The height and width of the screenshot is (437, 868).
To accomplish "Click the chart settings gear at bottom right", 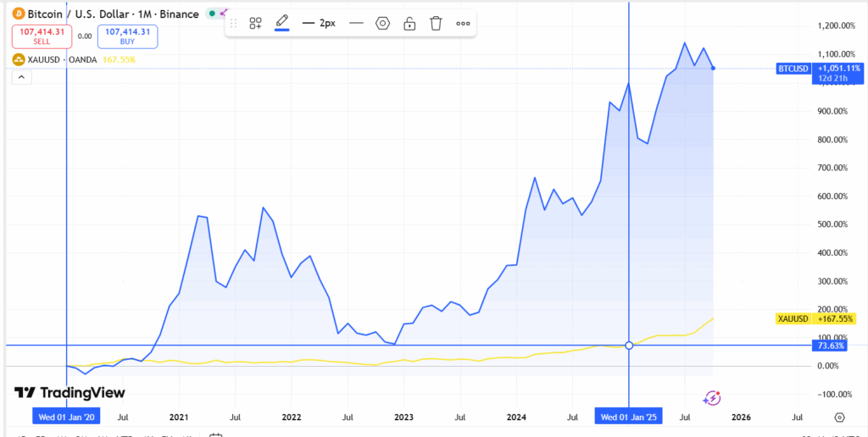I will tap(839, 418).
